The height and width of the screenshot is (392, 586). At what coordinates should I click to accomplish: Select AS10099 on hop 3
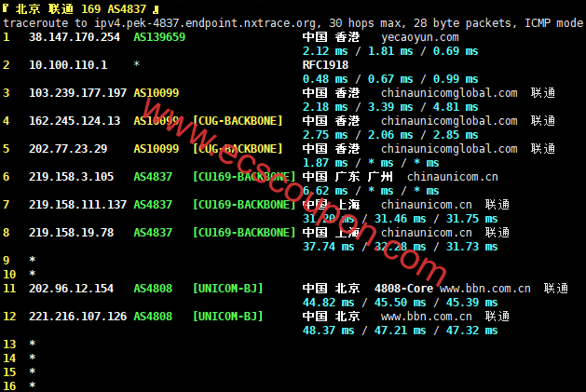[157, 93]
